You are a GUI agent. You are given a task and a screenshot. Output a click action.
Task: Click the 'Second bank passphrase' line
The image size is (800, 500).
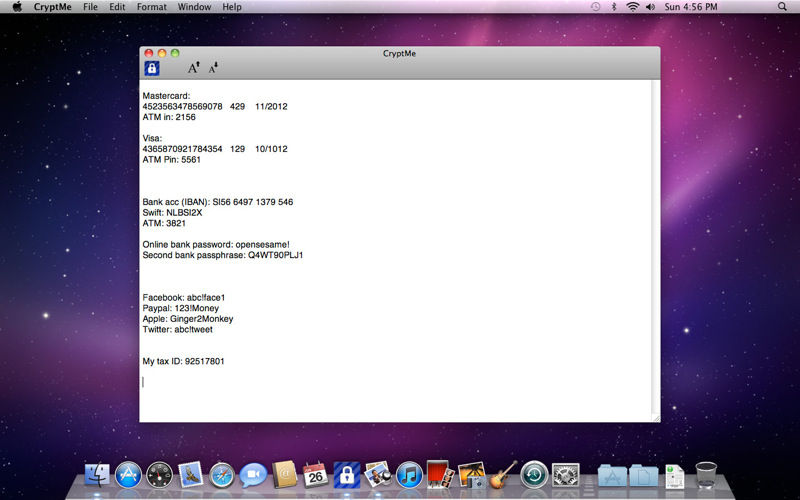(x=223, y=255)
